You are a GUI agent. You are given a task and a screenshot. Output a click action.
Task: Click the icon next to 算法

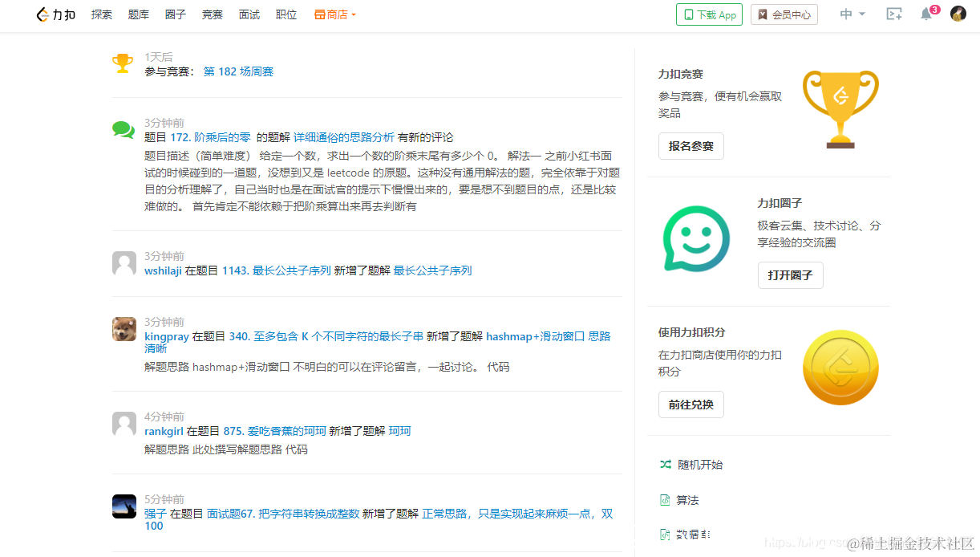tap(665, 499)
